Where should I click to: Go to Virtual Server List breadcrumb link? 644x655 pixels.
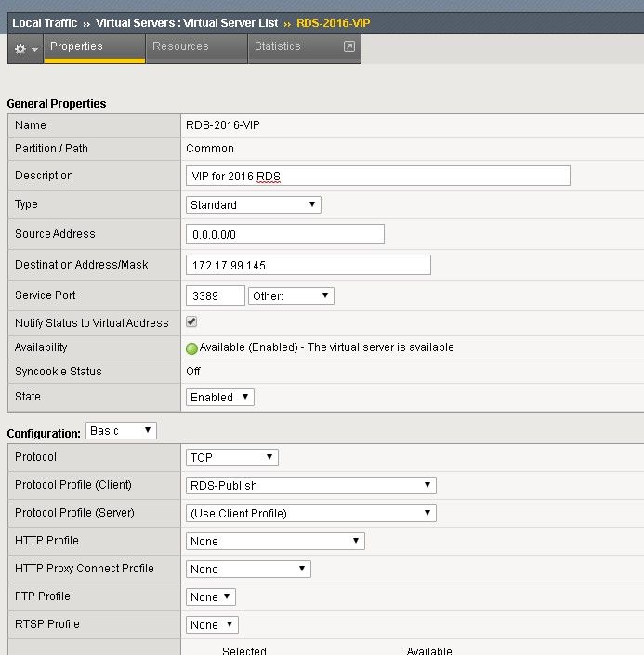(237, 22)
